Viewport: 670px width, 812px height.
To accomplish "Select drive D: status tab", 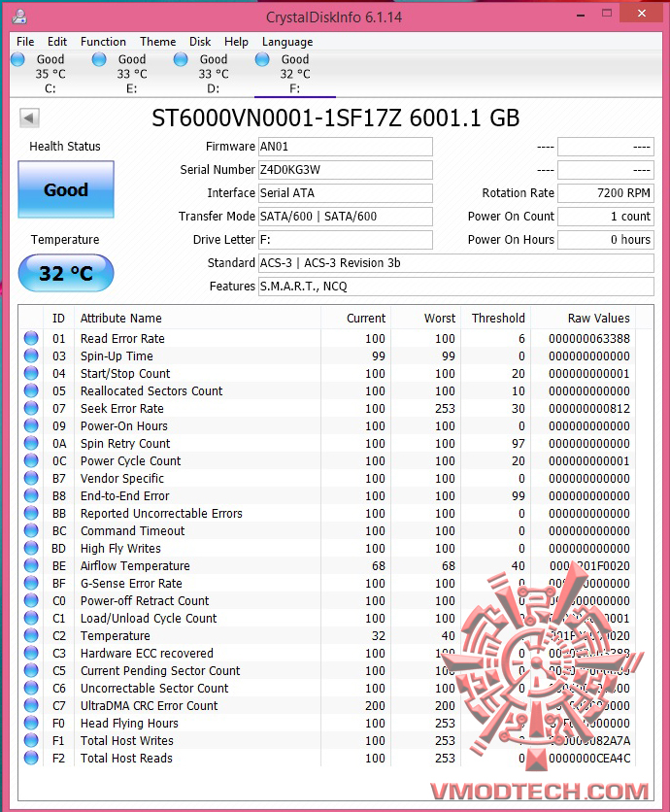I will pyautogui.click(x=214, y=74).
